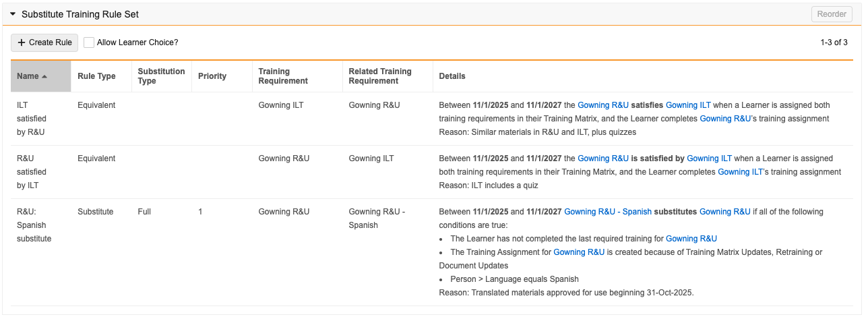Open Gowning ILT link in second row details

709,158
